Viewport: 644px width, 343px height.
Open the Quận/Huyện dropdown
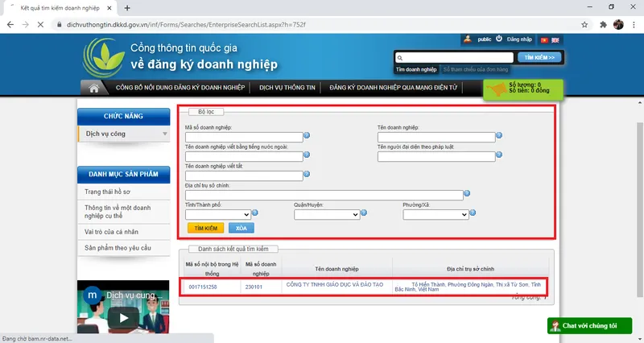(x=325, y=215)
